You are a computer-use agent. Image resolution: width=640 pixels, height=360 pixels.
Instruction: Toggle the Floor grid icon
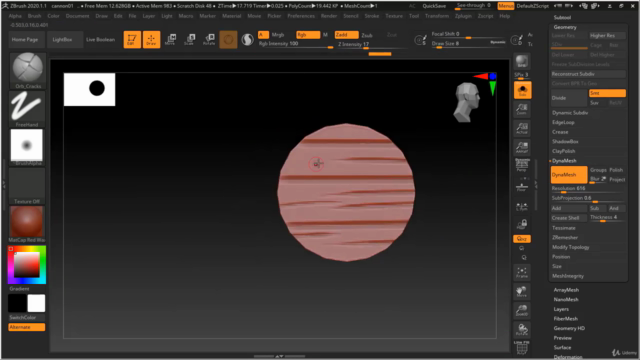click(x=522, y=187)
